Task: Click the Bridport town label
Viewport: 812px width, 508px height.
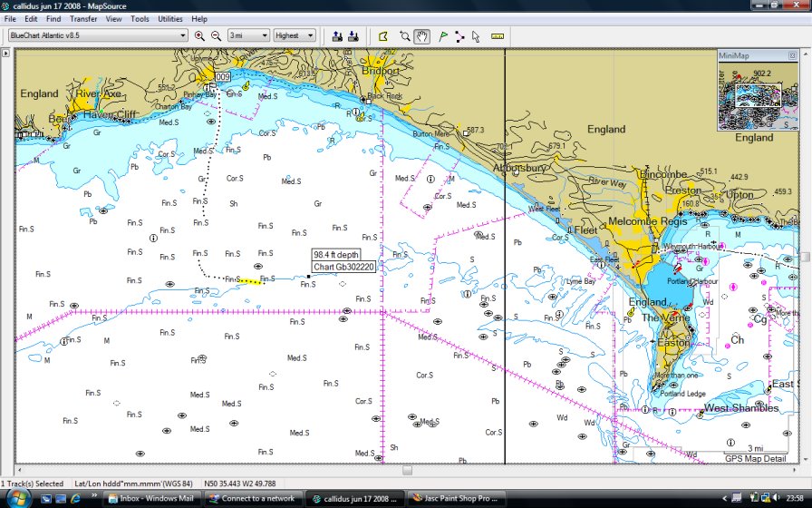Action: click(x=381, y=71)
